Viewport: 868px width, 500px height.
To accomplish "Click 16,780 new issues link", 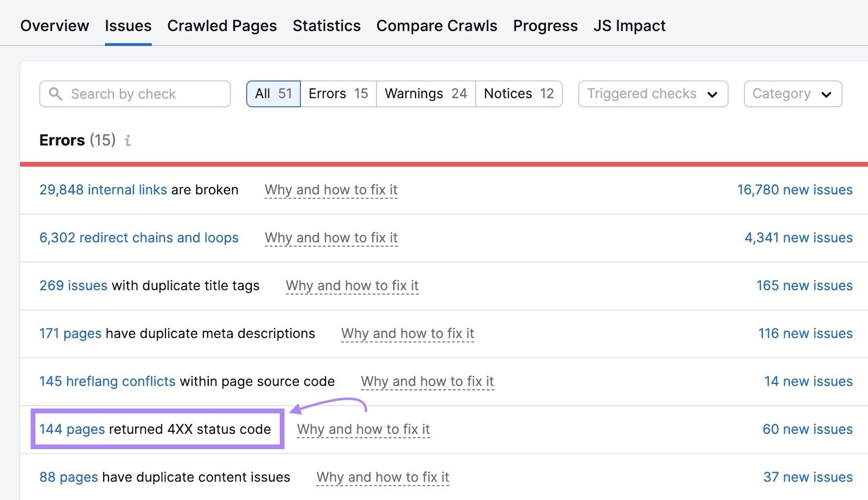I will click(795, 190).
